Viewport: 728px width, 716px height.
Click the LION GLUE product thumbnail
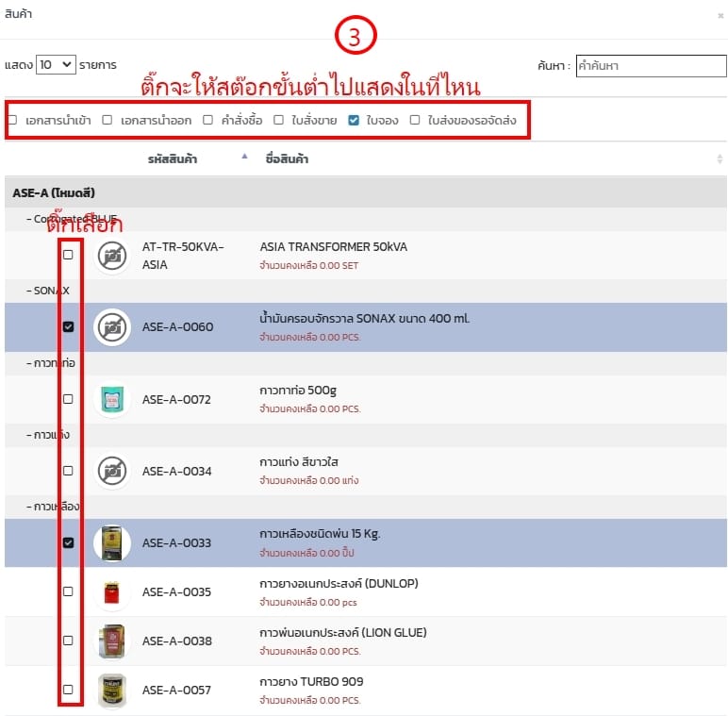point(112,641)
